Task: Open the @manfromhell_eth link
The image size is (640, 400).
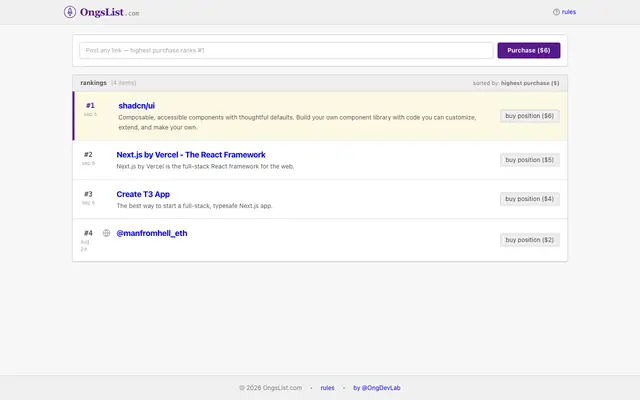Action: point(152,233)
